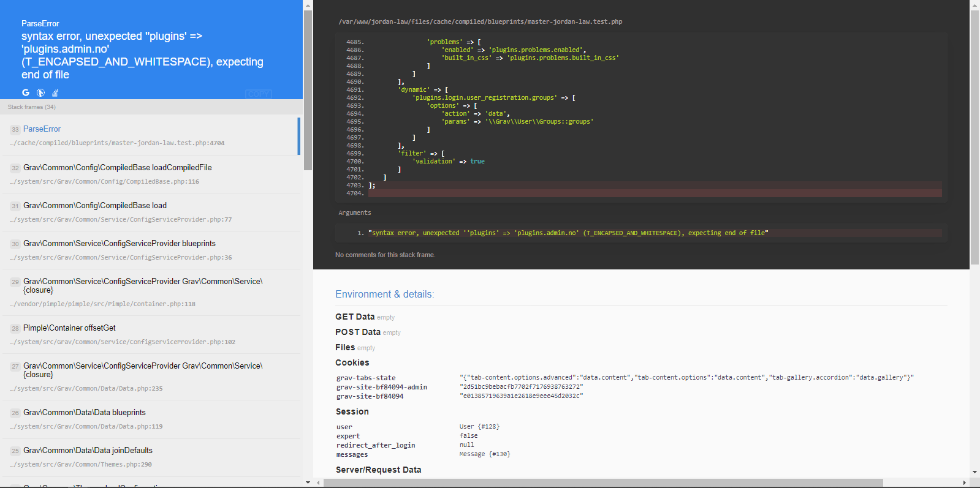980x488 pixels.
Task: Click the horizontal scrollbar thumb
Action: (x=603, y=482)
